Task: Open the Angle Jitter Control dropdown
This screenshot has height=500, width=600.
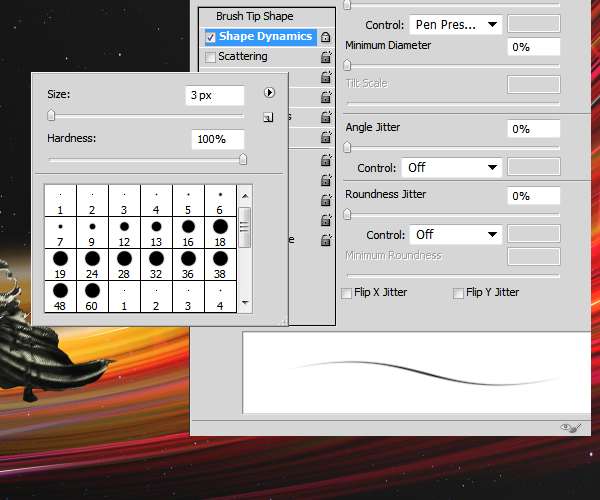Action: point(452,168)
